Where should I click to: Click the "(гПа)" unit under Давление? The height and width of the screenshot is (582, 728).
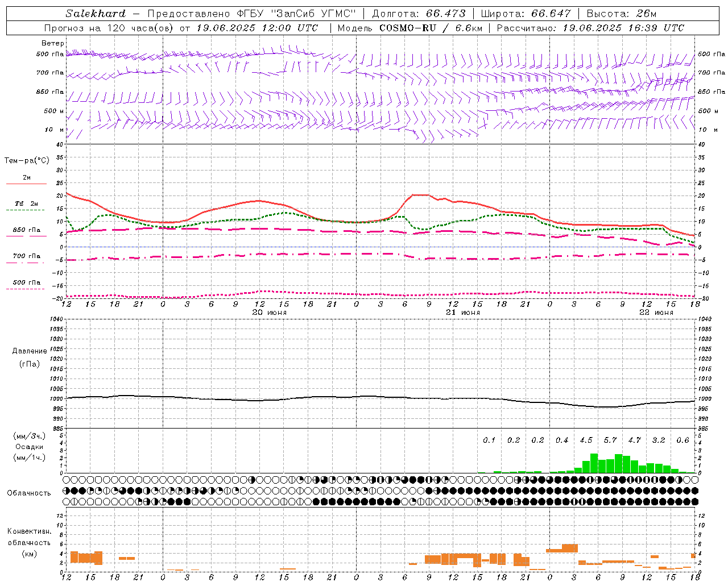click(x=30, y=364)
